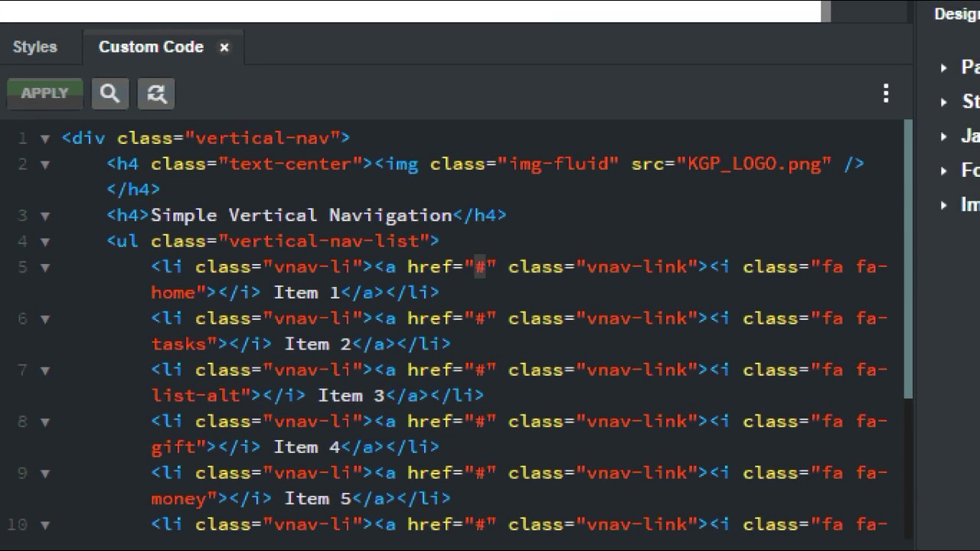Collapse code fold arrow on line 7

(45, 370)
